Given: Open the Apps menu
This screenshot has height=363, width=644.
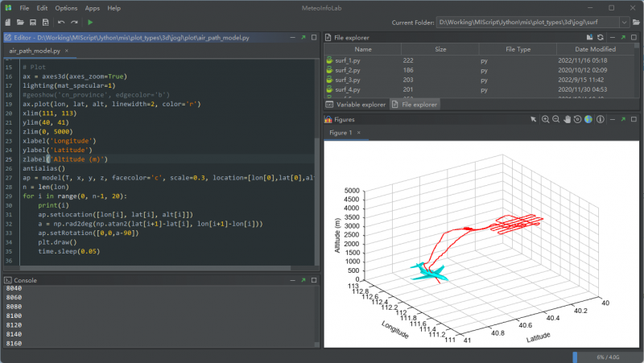Looking at the screenshot, I should (x=93, y=7).
